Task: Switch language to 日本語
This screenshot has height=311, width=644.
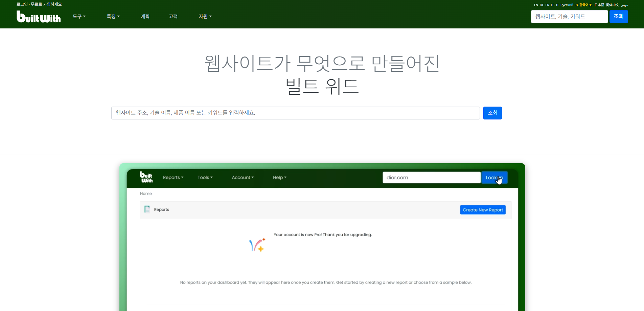Action: tap(599, 5)
